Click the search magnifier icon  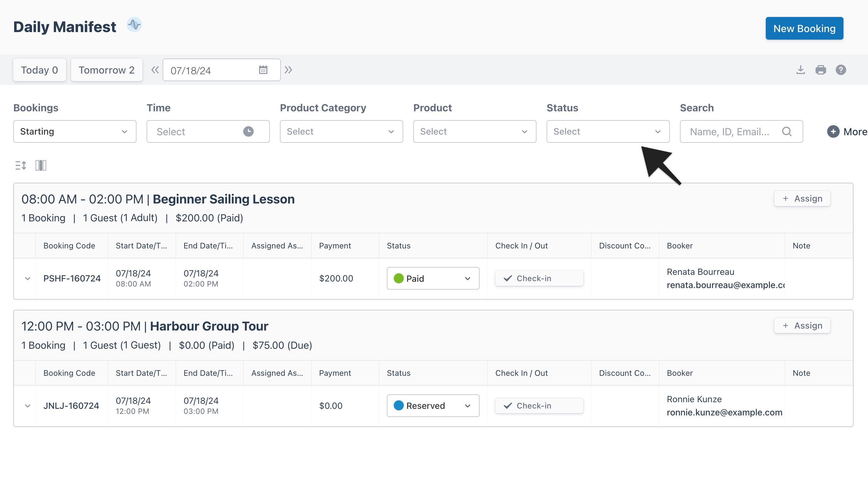787,131
